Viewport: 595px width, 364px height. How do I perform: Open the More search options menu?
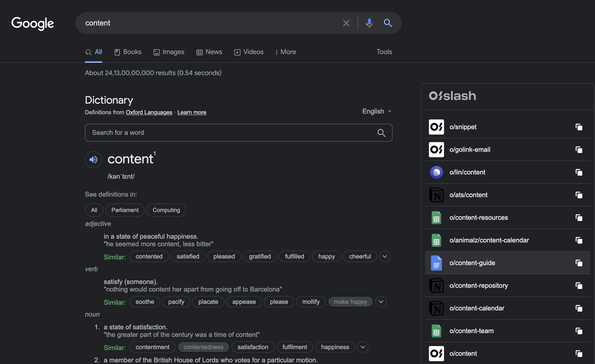click(286, 52)
